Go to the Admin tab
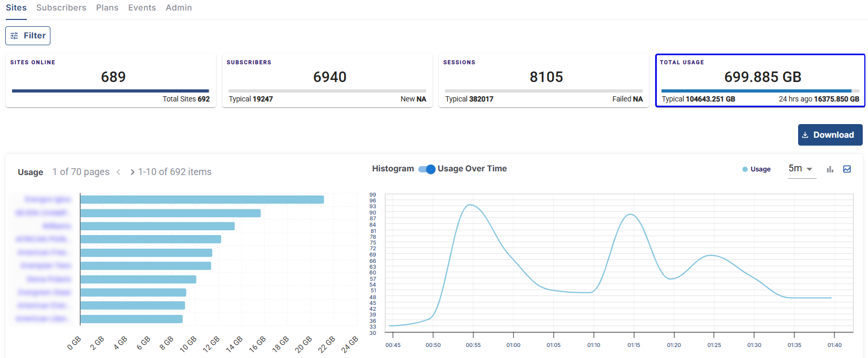 click(179, 8)
